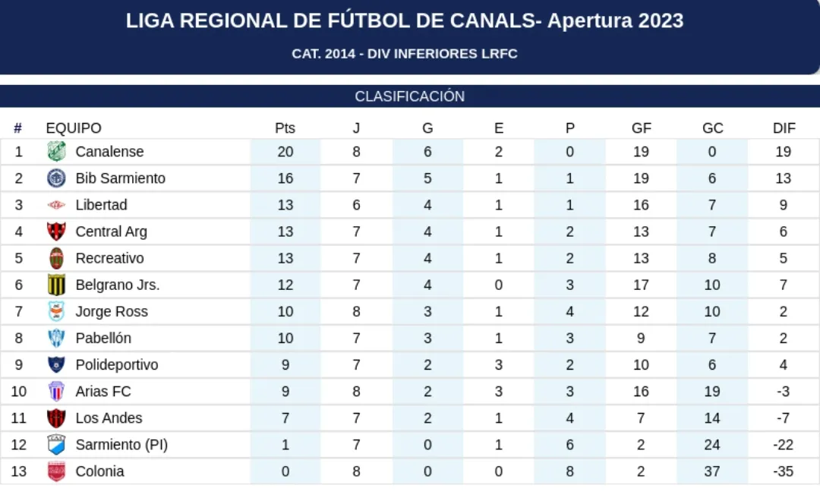Click the Colonia red club badge
Screen dimensions: 820x504
pos(56,471)
